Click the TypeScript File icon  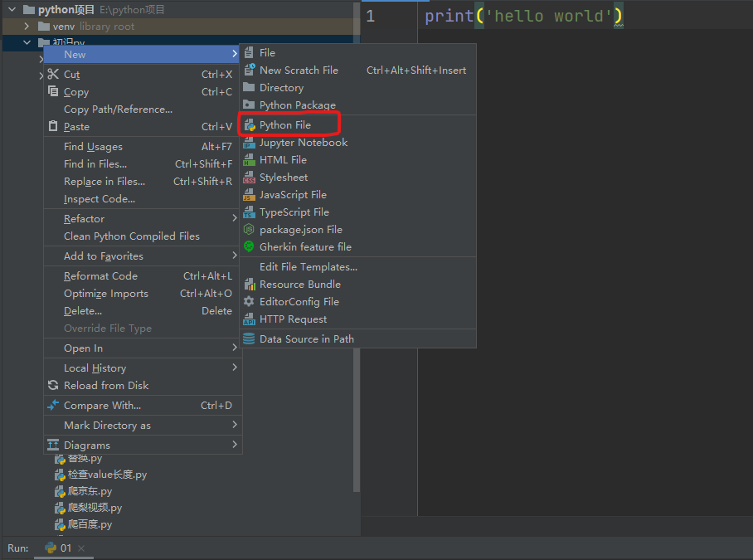pos(250,212)
